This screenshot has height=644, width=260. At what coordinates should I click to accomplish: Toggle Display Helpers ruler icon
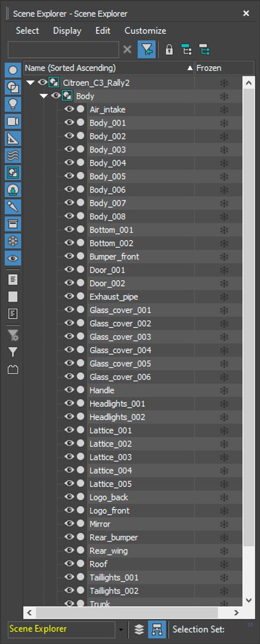click(x=13, y=139)
